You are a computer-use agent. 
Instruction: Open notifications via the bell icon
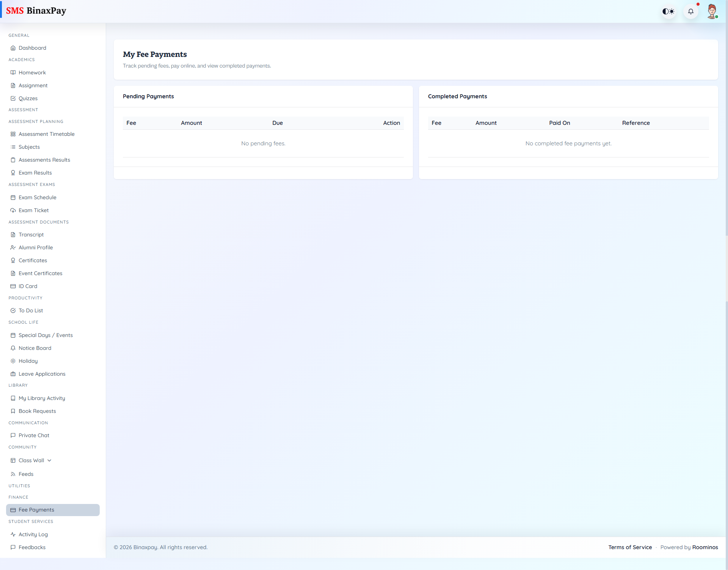click(691, 11)
